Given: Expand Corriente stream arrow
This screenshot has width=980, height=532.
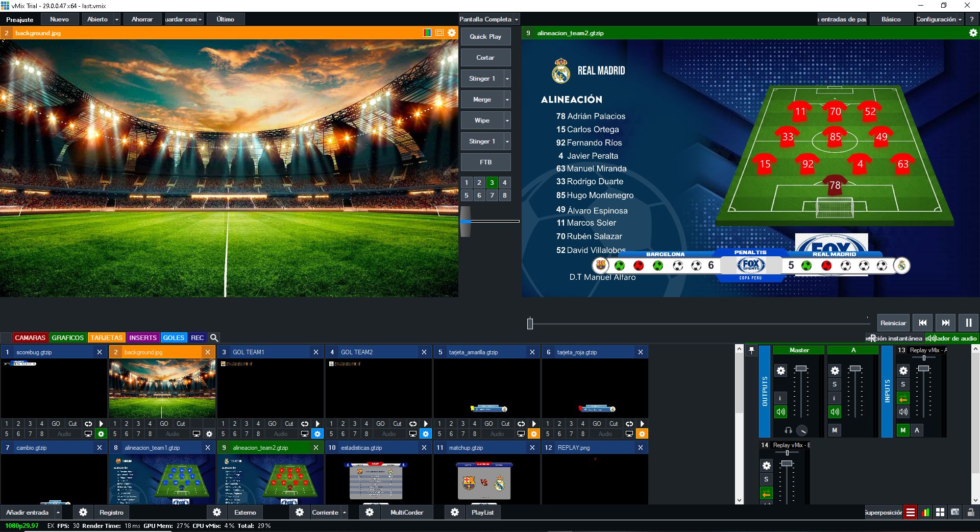Looking at the screenshot, I should [345, 512].
